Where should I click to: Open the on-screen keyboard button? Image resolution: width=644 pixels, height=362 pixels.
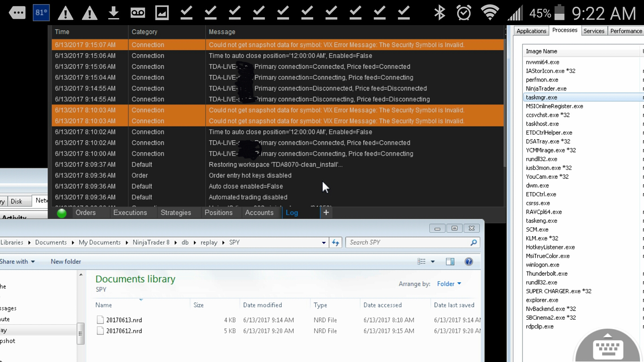(x=608, y=349)
